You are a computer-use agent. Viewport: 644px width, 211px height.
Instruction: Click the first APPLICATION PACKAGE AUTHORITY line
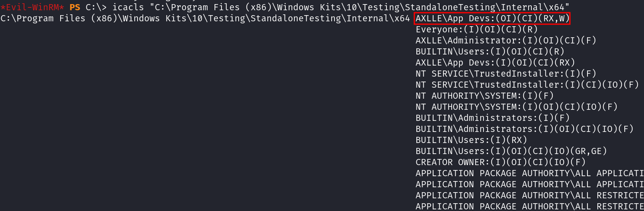tap(529, 173)
